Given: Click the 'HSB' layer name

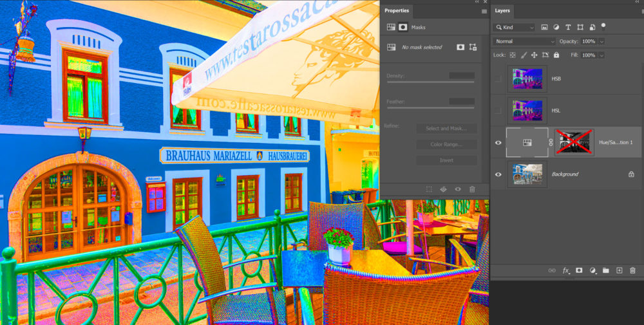Looking at the screenshot, I should [x=556, y=79].
